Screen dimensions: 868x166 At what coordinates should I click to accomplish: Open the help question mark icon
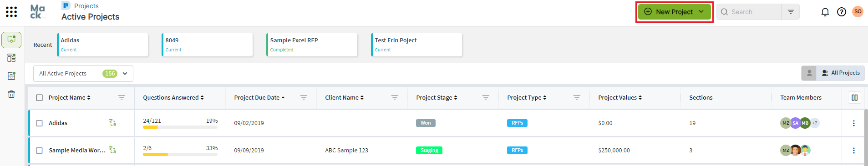click(842, 12)
